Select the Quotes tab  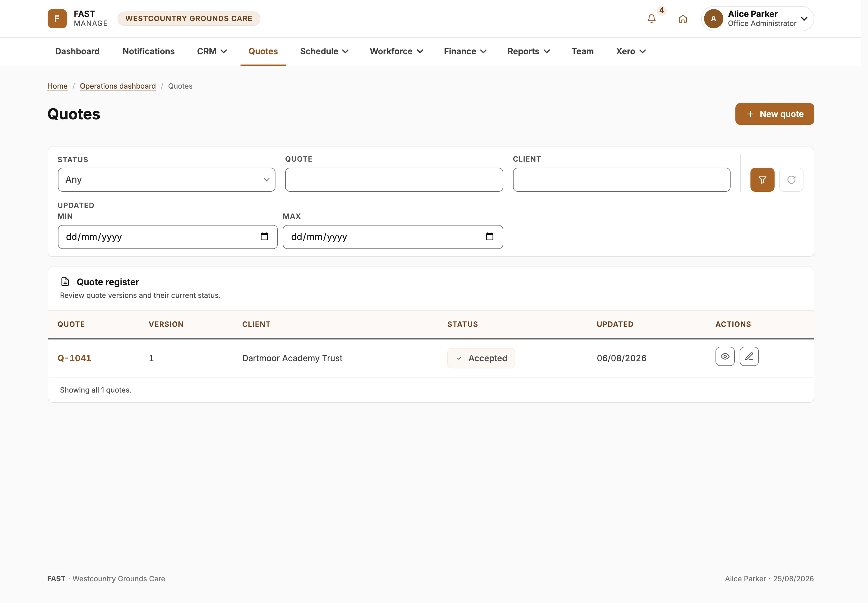pyautogui.click(x=263, y=51)
